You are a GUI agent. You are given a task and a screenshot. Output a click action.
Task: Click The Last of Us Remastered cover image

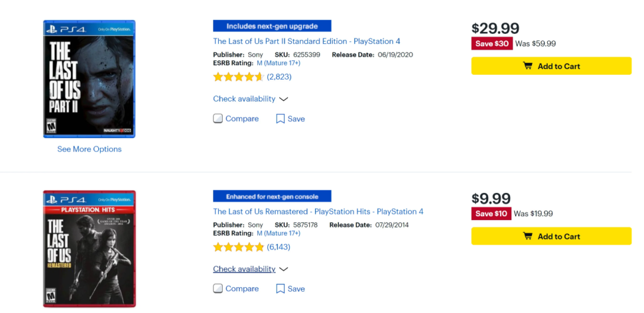pos(89,249)
